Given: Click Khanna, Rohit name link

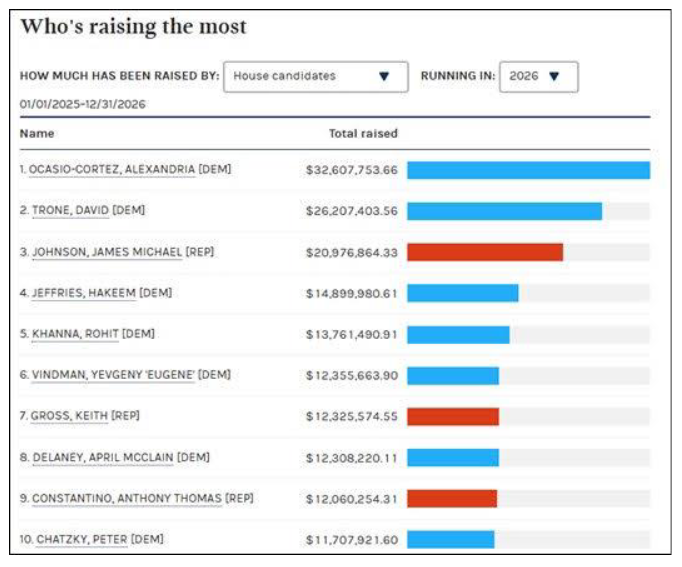Looking at the screenshot, I should pyautogui.click(x=75, y=334).
